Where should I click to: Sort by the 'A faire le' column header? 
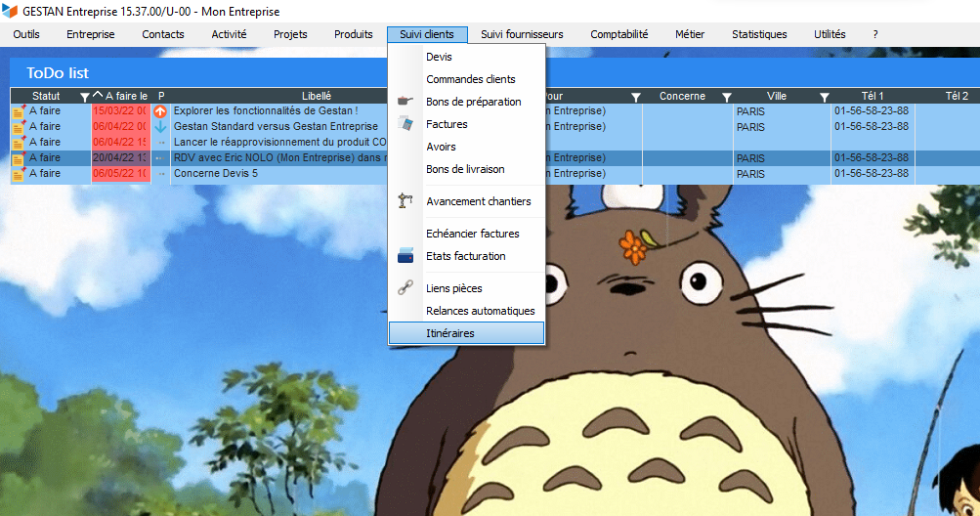coord(125,96)
